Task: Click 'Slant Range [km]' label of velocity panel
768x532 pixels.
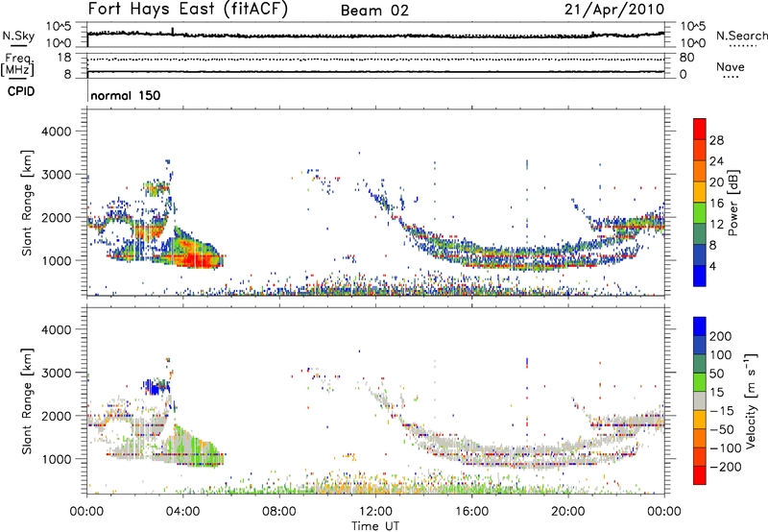Action: pyautogui.click(x=27, y=400)
